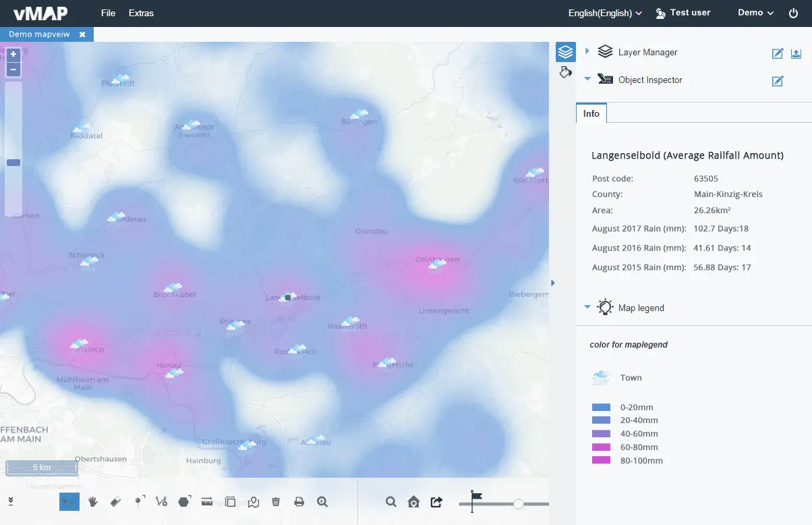Click the 5 km scale bar
The height and width of the screenshot is (525, 812).
tap(41, 468)
